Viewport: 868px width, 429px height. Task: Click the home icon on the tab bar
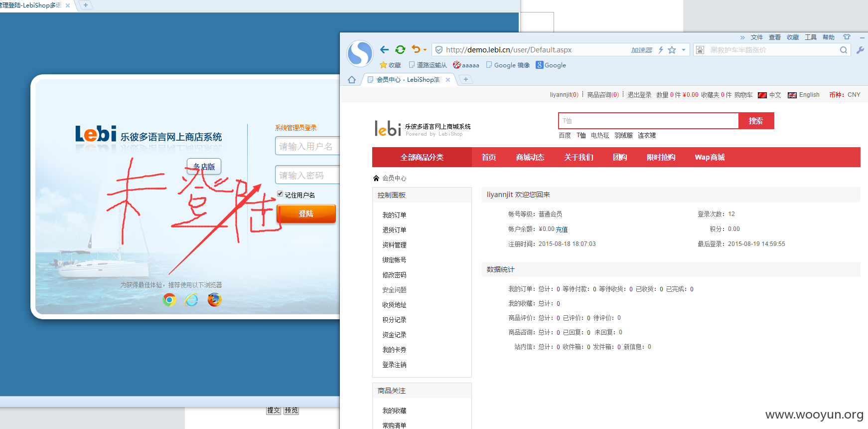click(x=352, y=80)
